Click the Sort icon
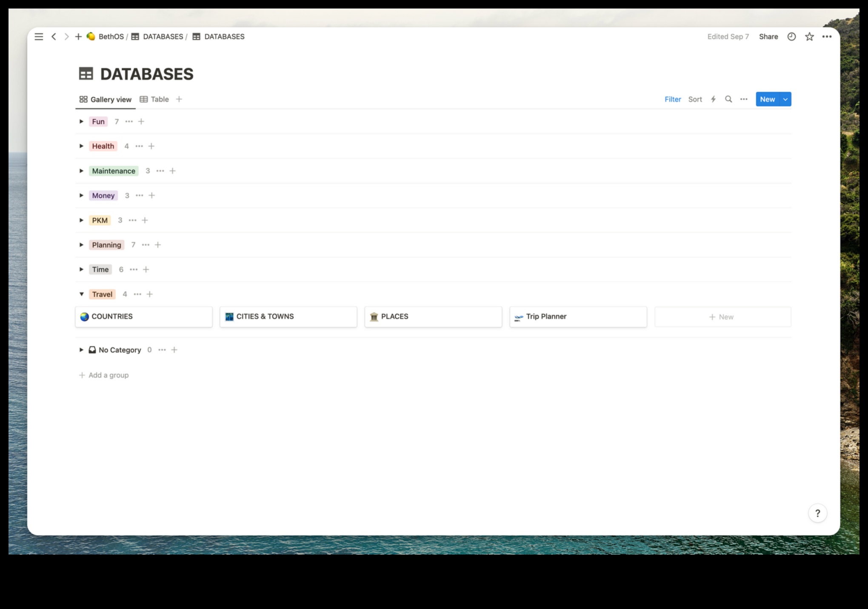 coord(695,99)
